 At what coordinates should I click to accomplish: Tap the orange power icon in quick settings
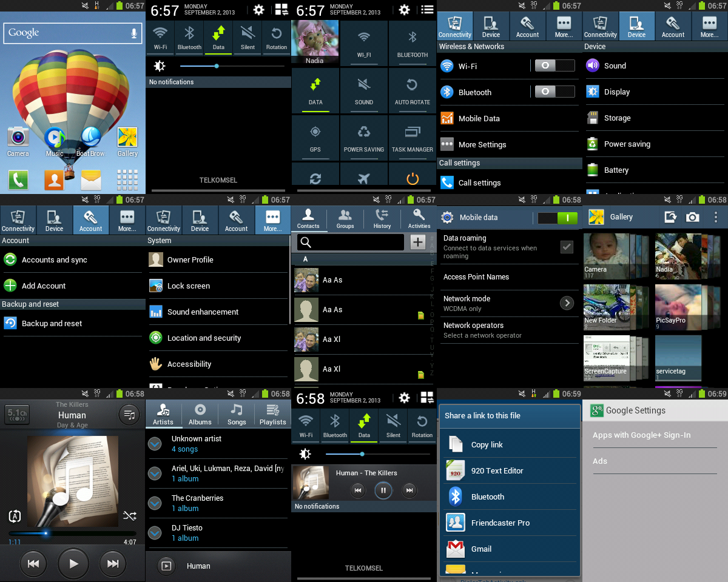click(x=413, y=178)
